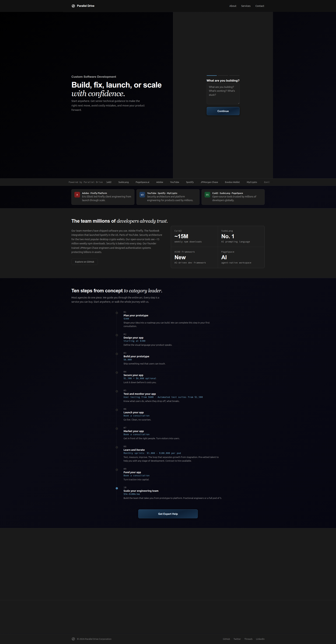This screenshot has height=644, width=336.
Task: Click the 'Secure your app' step title
Action: [x=134, y=375]
